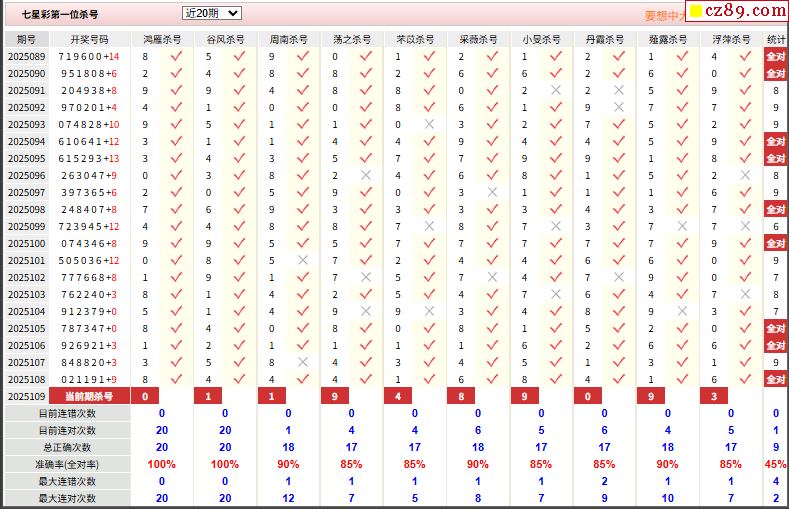Click the X mark under 周南 in row 2025107

pos(302,362)
